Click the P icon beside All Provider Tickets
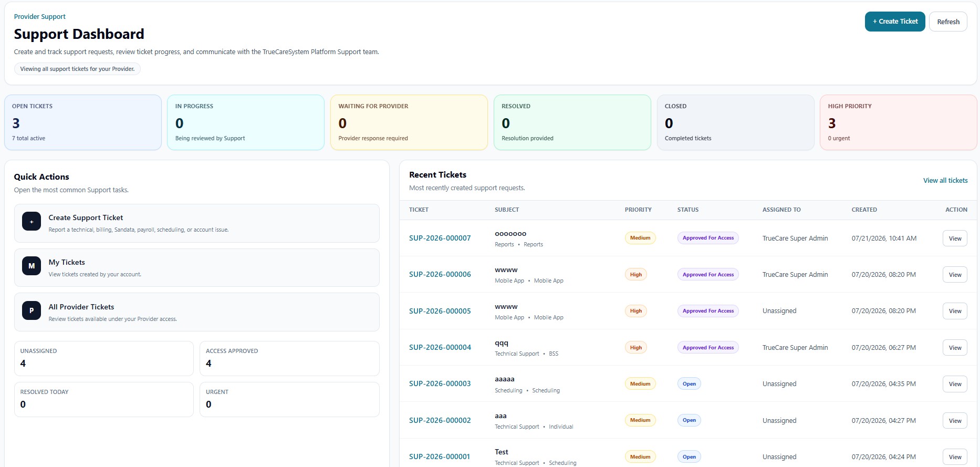 (32, 310)
